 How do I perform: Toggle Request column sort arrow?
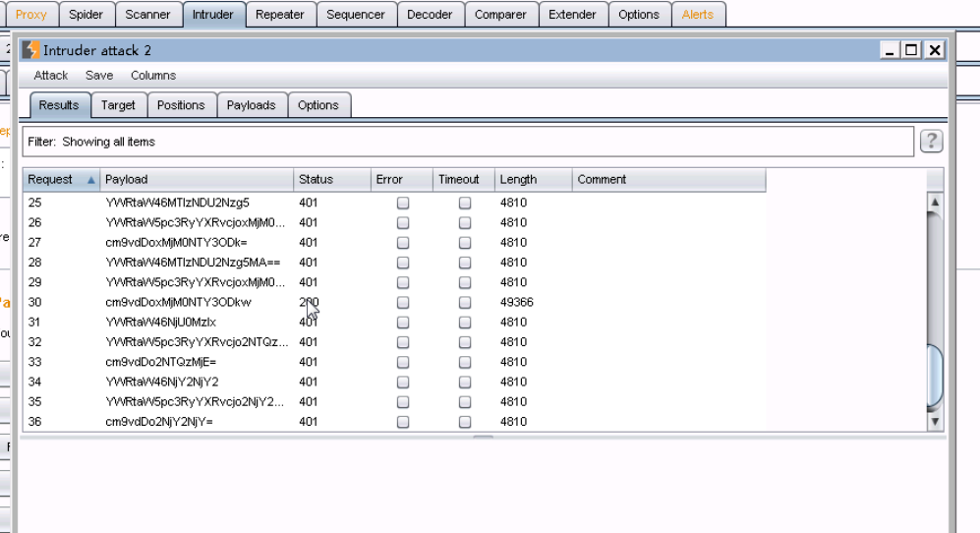coord(90,180)
